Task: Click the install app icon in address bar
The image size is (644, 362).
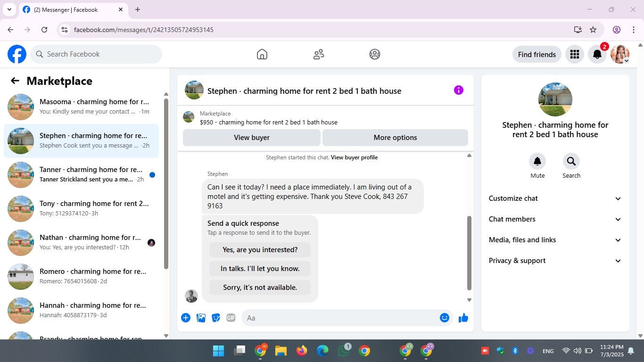Action: [x=578, y=30]
